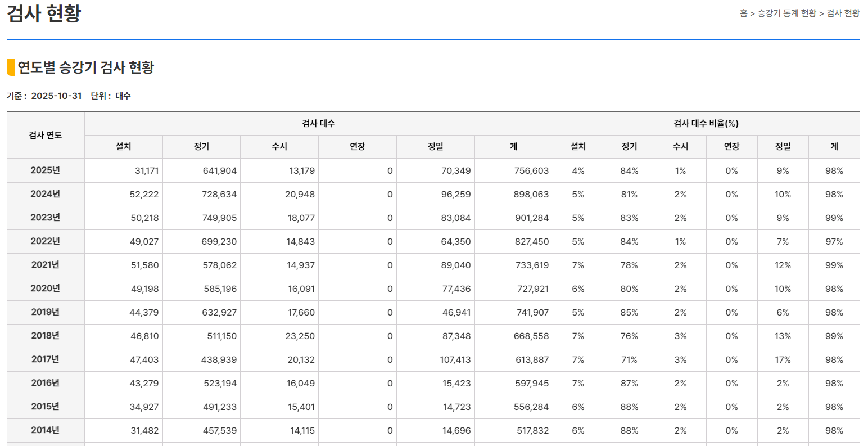Select the 2023년 row label
The height and width of the screenshot is (446, 868).
[46, 218]
